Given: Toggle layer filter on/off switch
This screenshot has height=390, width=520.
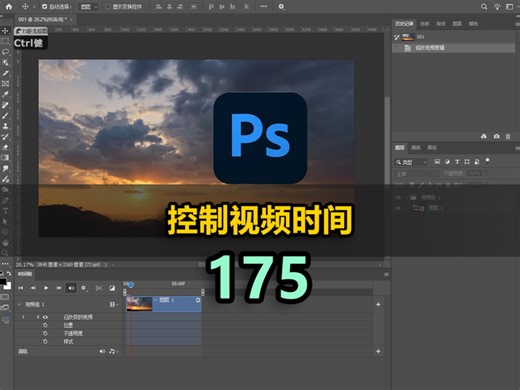Looking at the screenshot, I should [488, 161].
